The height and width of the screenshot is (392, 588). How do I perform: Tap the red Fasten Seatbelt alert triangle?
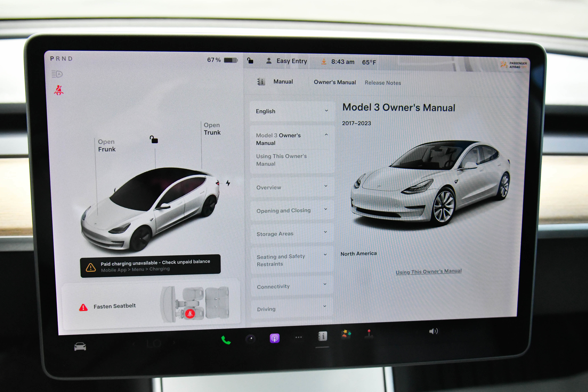83,307
